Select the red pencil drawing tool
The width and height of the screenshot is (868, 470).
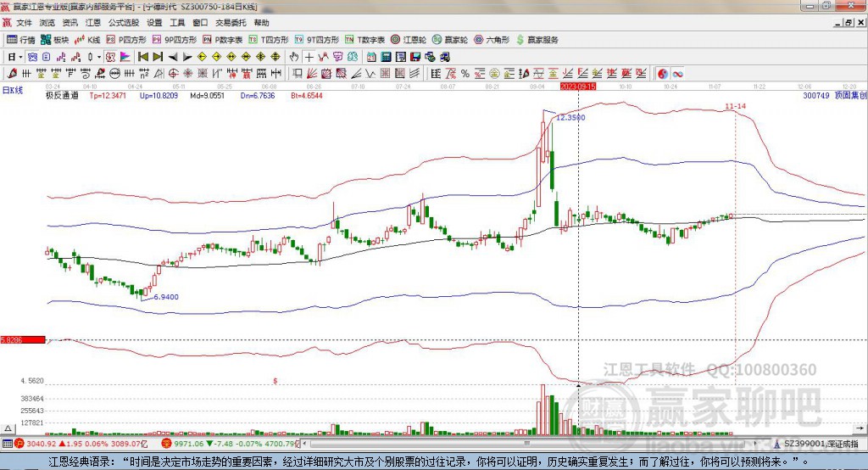point(12,74)
